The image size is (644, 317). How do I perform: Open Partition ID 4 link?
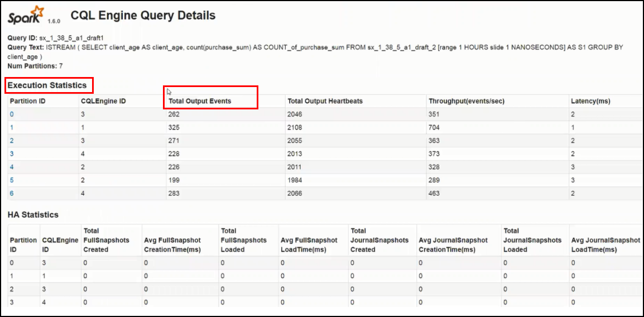12,167
